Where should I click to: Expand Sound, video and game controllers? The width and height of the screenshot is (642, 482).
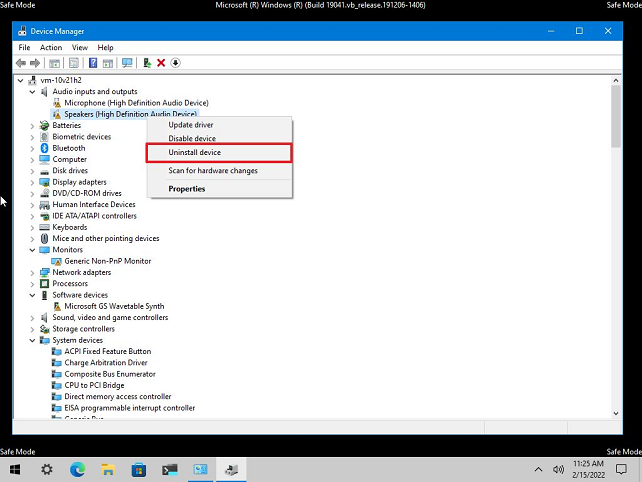(32, 318)
